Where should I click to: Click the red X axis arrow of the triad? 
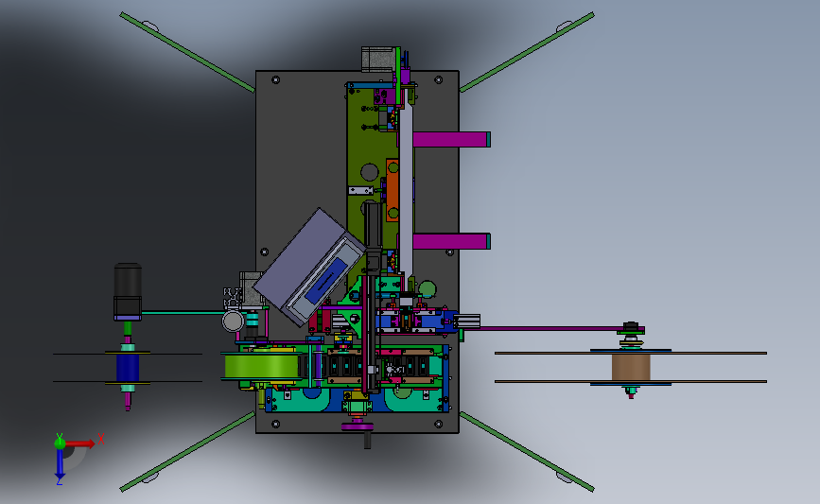tap(79, 443)
